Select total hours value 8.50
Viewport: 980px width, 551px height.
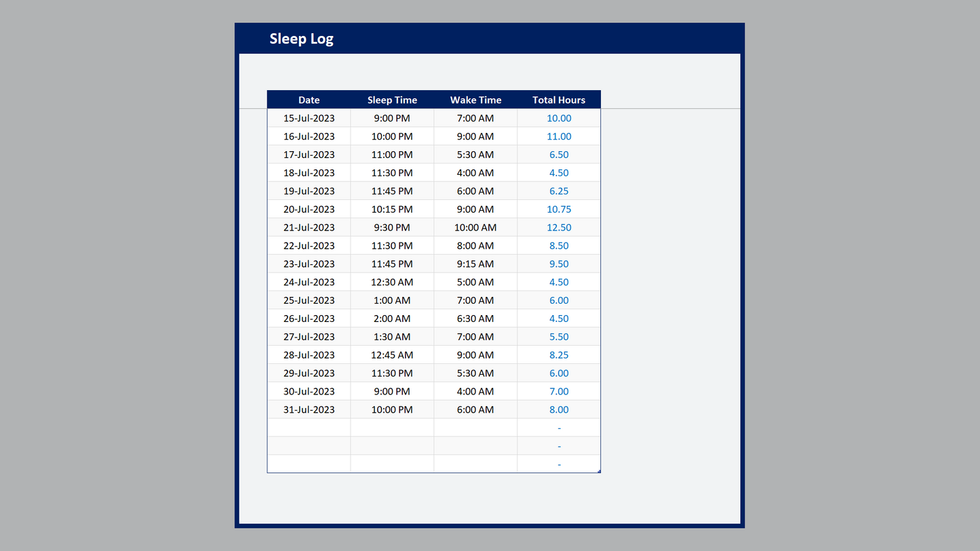coord(559,245)
